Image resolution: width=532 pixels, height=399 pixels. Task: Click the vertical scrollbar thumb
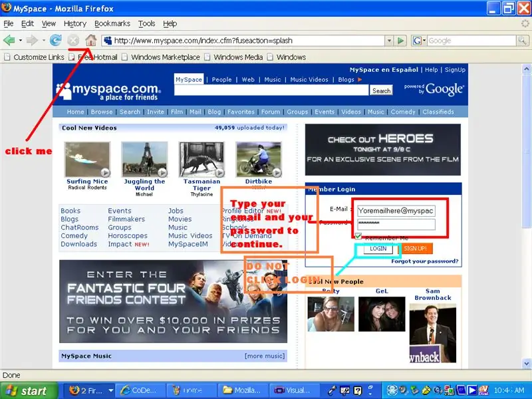[x=526, y=151]
